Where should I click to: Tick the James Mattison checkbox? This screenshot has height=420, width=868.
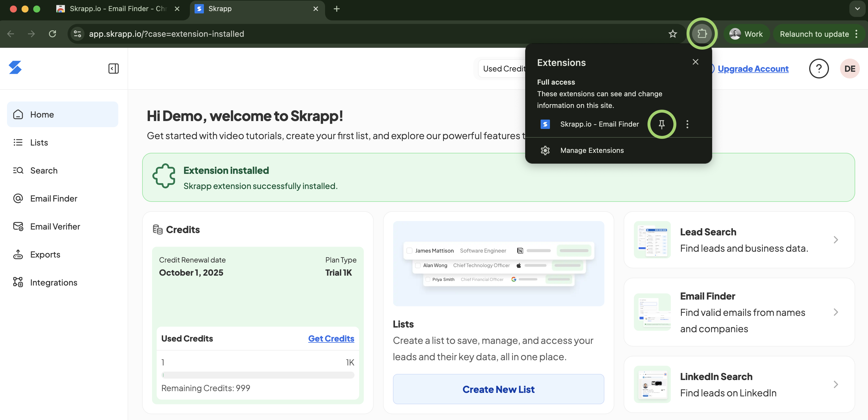click(410, 251)
